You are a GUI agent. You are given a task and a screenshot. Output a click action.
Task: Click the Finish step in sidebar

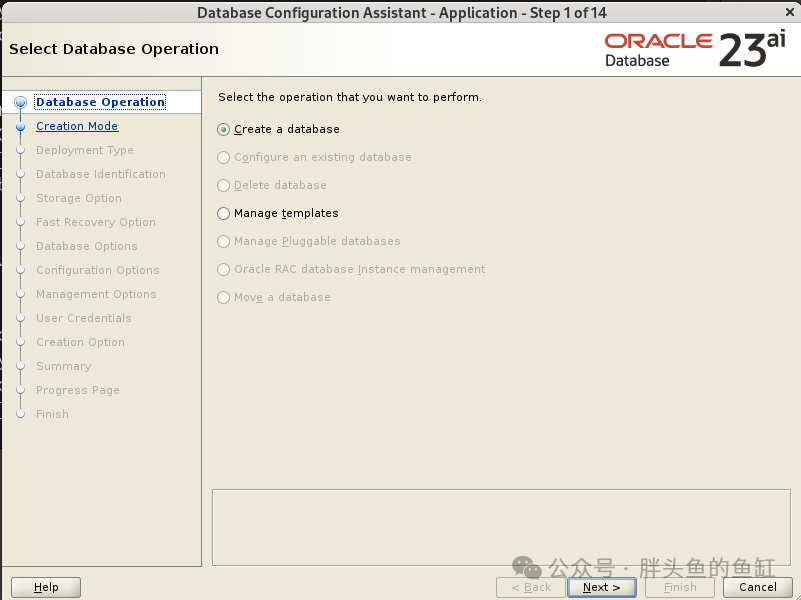coord(52,414)
